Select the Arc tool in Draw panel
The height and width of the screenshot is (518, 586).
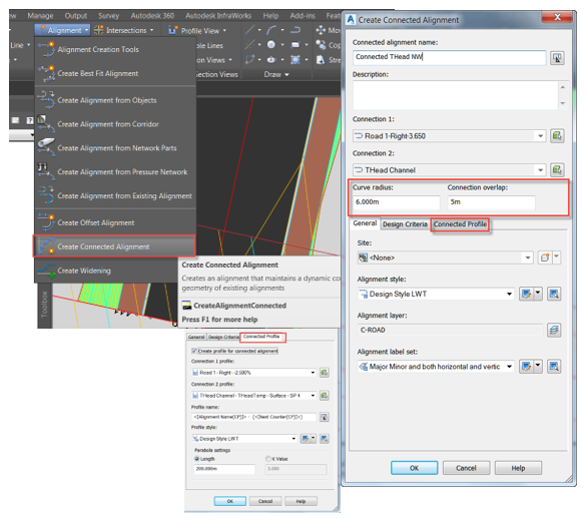tap(271, 30)
